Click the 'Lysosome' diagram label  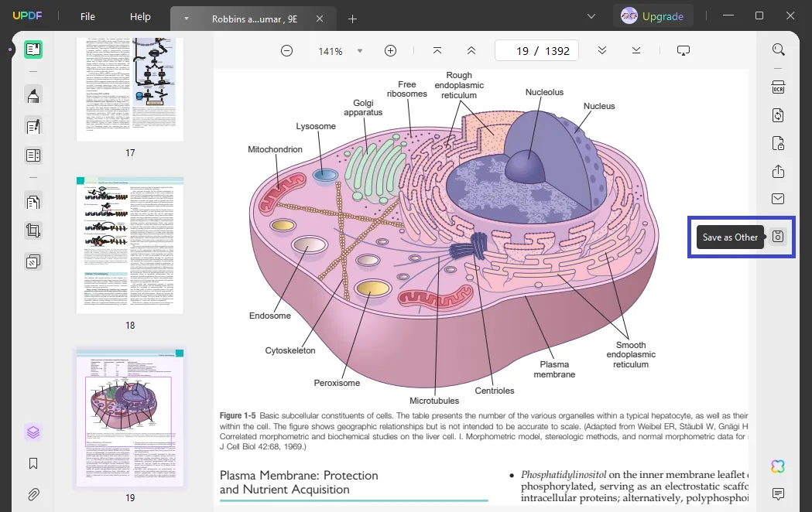tap(316, 126)
